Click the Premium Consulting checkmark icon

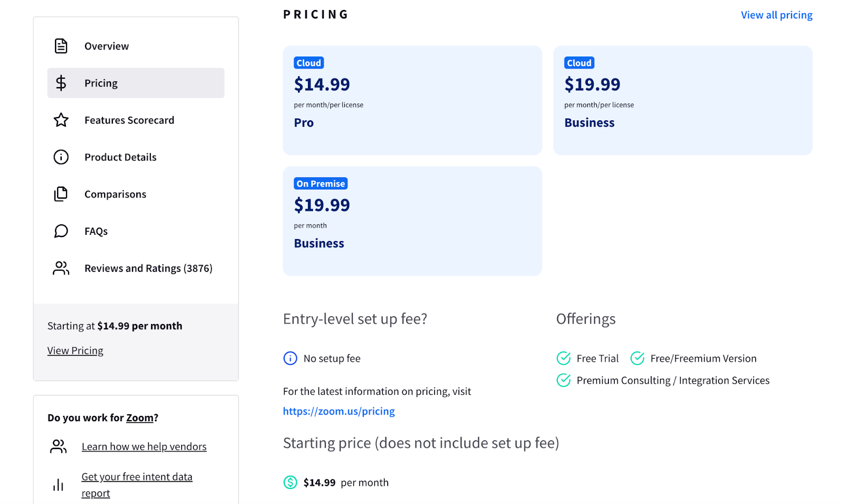tap(564, 381)
